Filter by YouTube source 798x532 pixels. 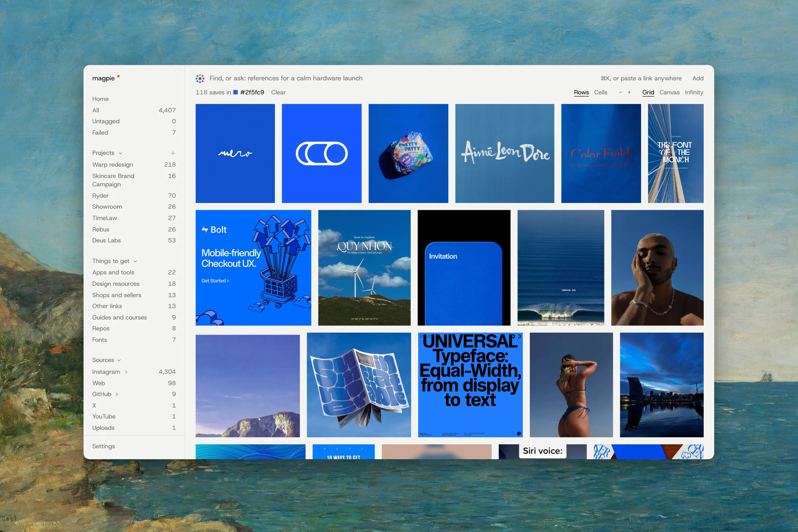pos(134,417)
